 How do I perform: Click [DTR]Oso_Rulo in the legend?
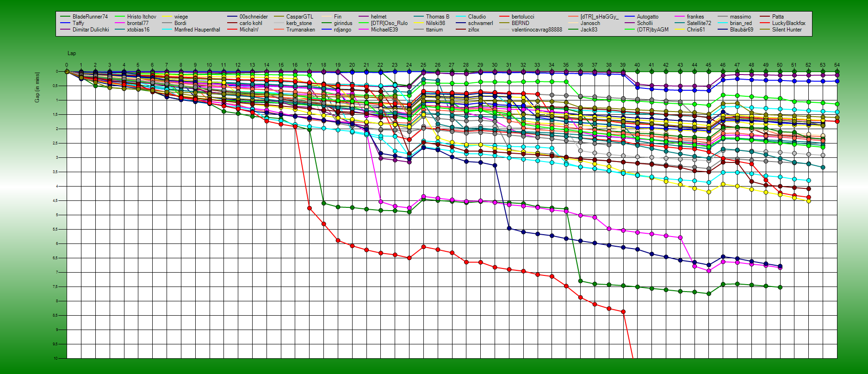(x=389, y=23)
